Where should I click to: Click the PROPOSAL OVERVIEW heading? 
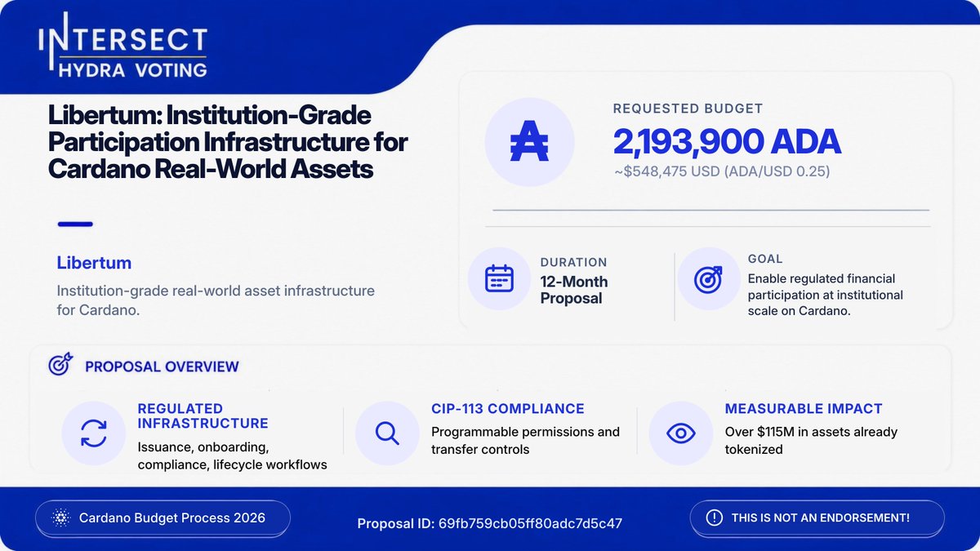coord(162,367)
